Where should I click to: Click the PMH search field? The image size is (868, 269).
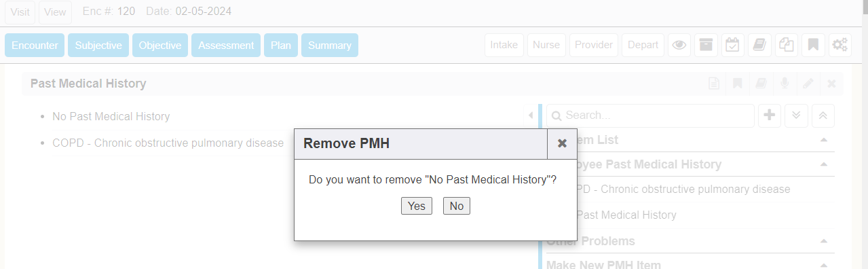pos(650,115)
